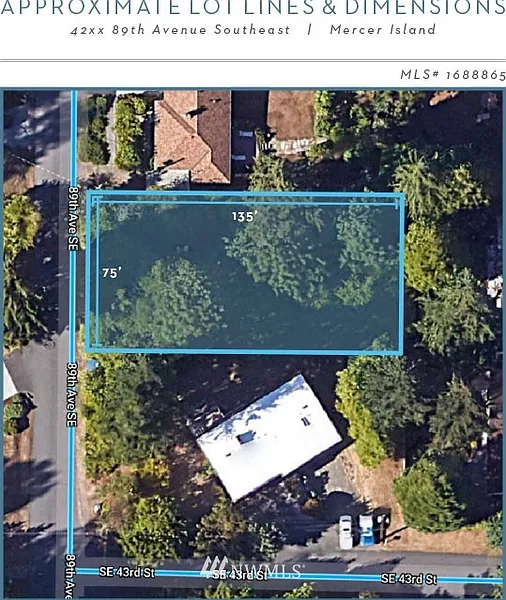Click the 135' lot width label
This screenshot has height=600, width=506.
(x=243, y=217)
